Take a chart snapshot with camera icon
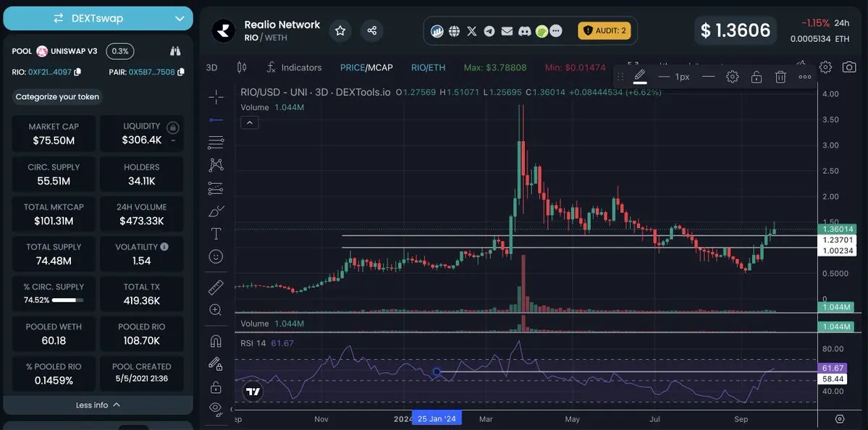 click(x=849, y=67)
